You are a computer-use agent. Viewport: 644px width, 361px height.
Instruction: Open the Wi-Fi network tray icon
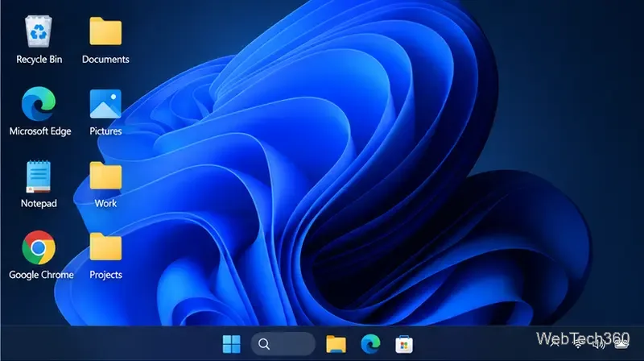pos(578,344)
